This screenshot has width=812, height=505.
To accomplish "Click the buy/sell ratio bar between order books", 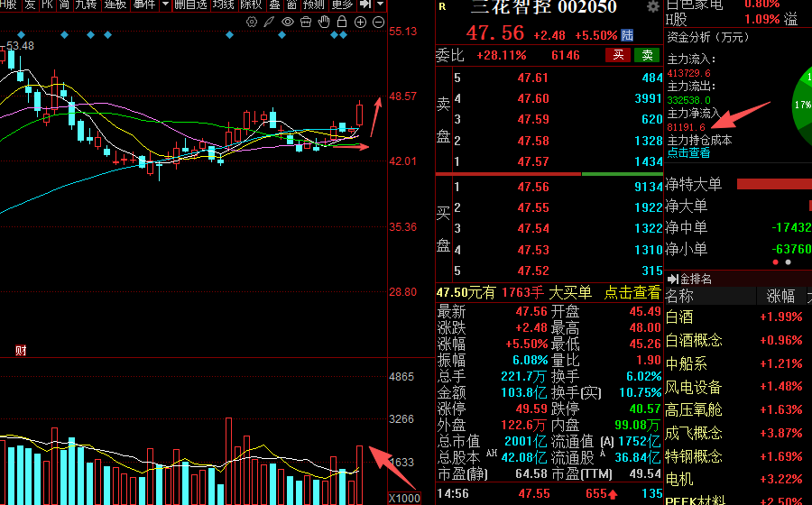I will [549, 174].
